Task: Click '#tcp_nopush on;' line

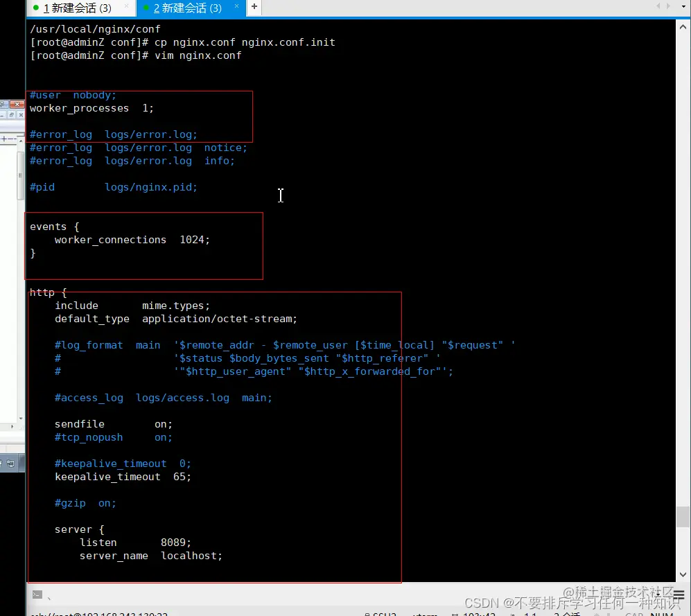Action: pos(114,437)
